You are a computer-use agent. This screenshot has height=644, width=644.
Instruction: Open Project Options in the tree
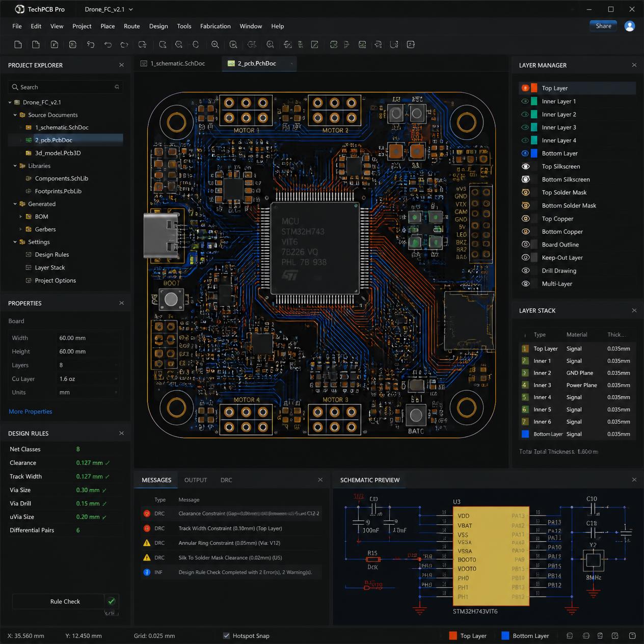(x=55, y=281)
